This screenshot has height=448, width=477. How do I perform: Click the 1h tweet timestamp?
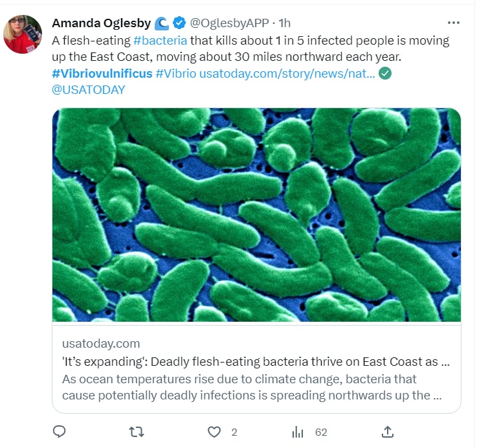[x=285, y=23]
